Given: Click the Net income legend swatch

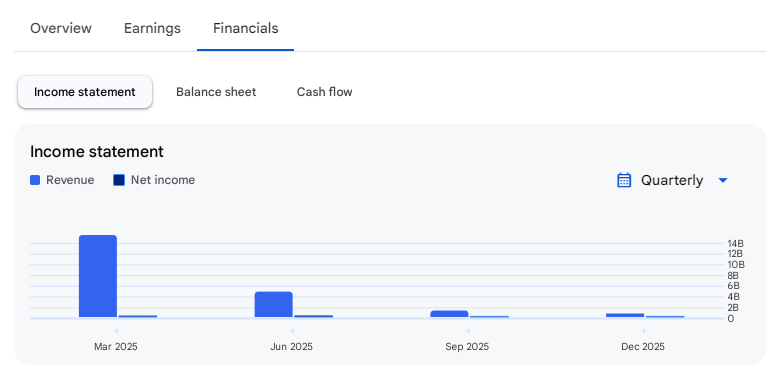Looking at the screenshot, I should pyautogui.click(x=119, y=180).
